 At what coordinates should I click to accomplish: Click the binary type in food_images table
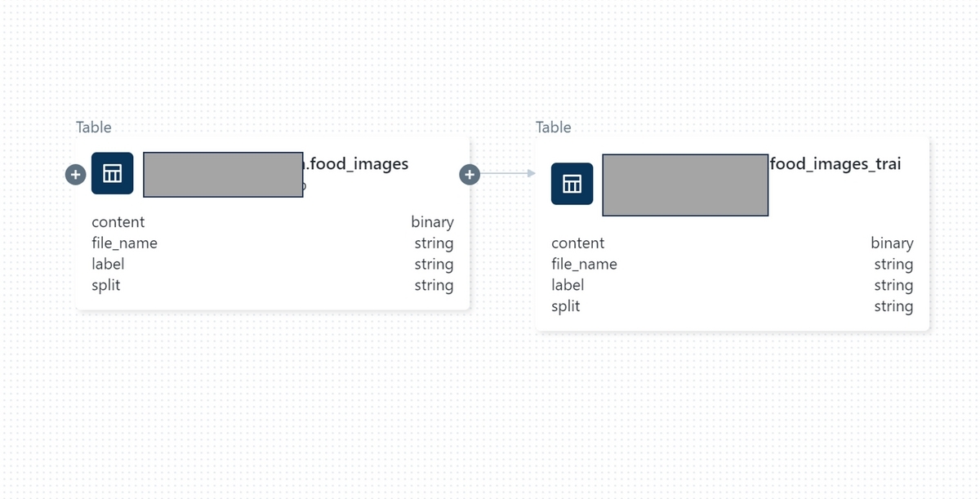click(432, 222)
